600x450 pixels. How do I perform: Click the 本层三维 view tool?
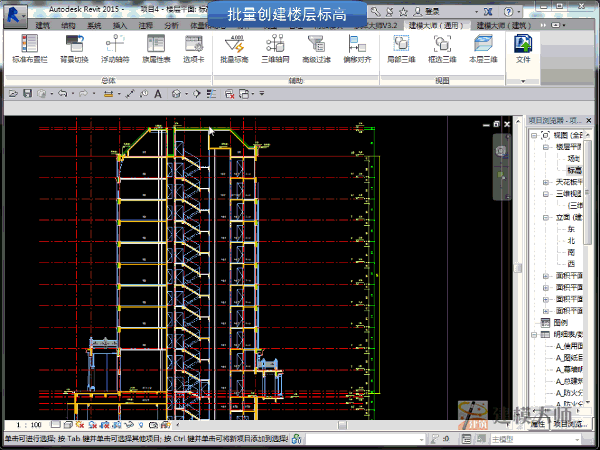[x=483, y=49]
